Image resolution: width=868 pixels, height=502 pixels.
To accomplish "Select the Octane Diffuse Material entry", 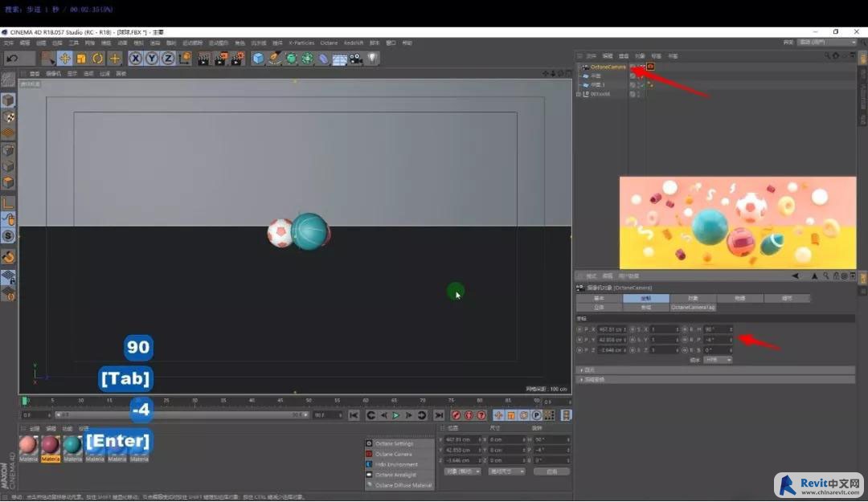I will coord(399,485).
